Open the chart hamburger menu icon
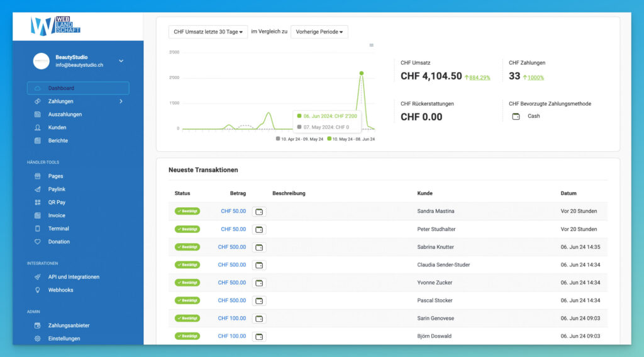Image resolution: width=644 pixels, height=357 pixels. 371,45
